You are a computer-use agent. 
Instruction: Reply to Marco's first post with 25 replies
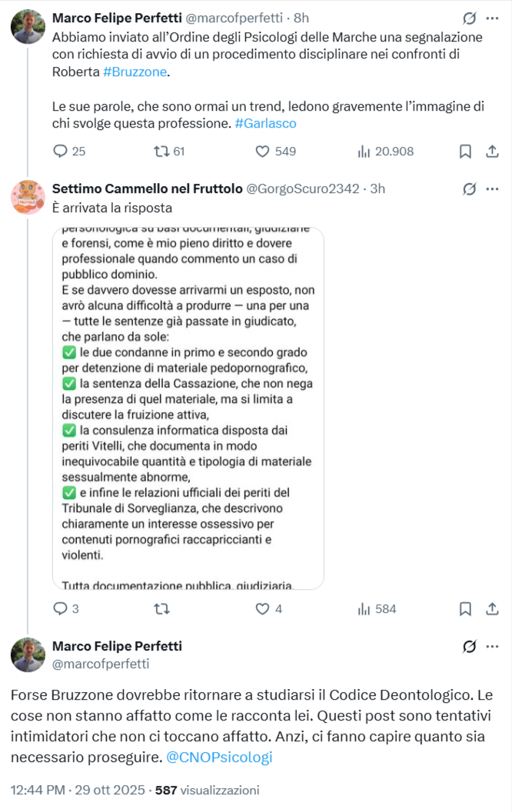click(61, 151)
